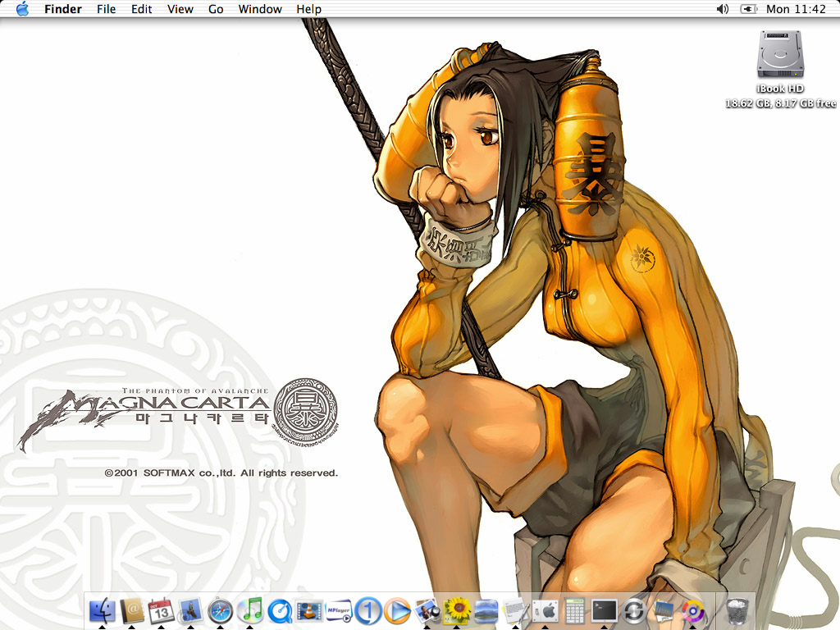Open System Preferences in the Dock

[546, 610]
